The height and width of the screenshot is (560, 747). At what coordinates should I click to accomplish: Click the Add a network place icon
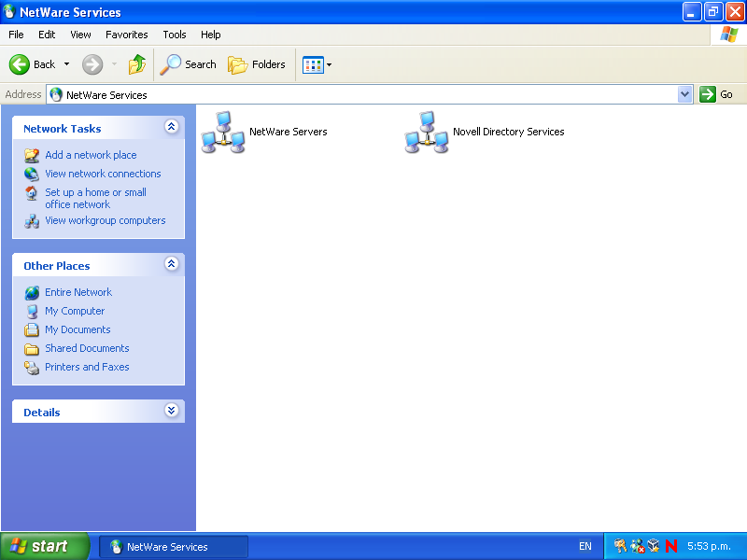click(x=32, y=155)
